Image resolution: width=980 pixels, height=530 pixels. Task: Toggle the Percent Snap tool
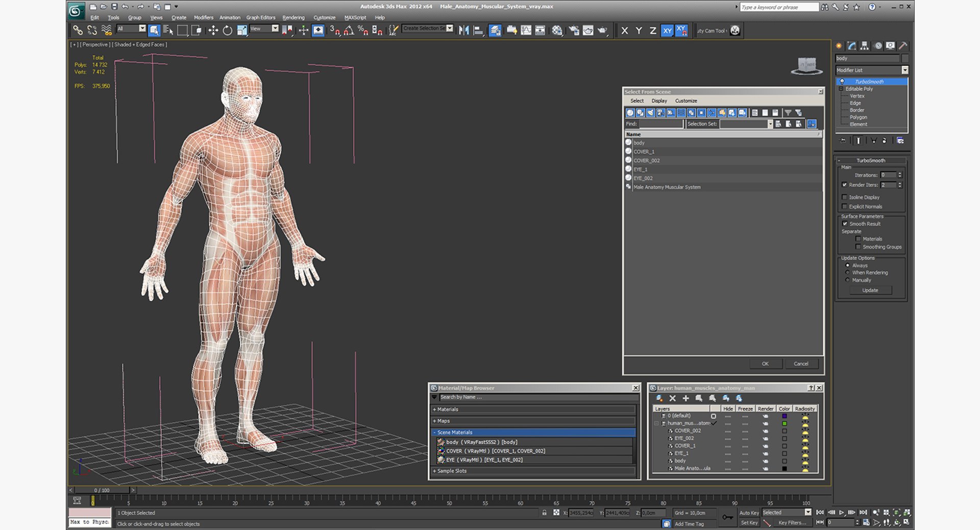[363, 31]
